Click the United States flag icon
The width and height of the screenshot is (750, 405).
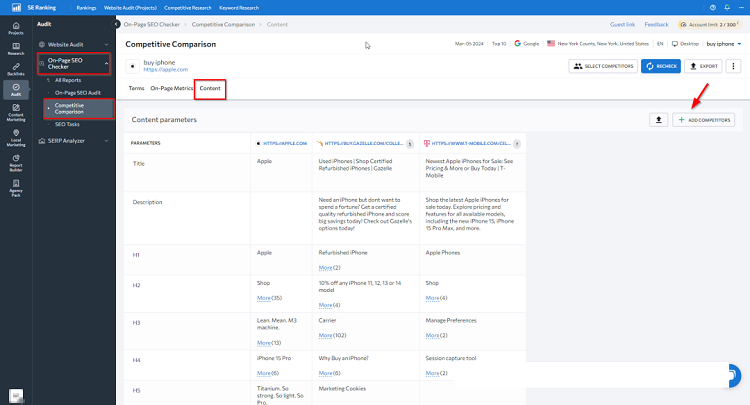pyautogui.click(x=551, y=44)
